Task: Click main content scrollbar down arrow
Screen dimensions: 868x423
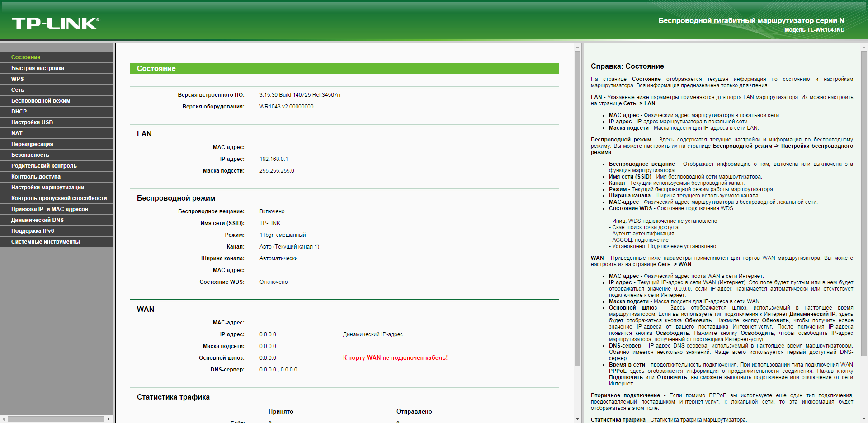Action: pos(577,419)
